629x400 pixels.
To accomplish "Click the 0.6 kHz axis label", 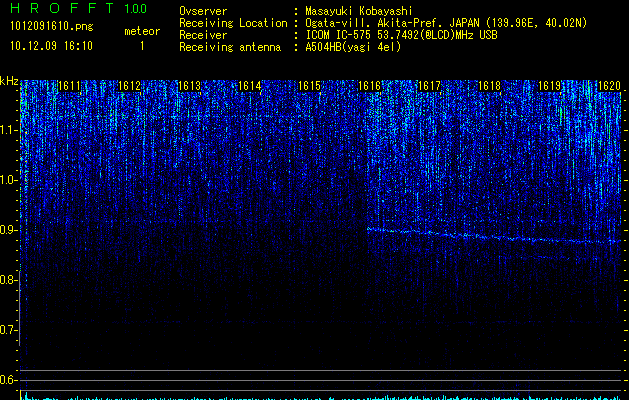I will (9, 380).
